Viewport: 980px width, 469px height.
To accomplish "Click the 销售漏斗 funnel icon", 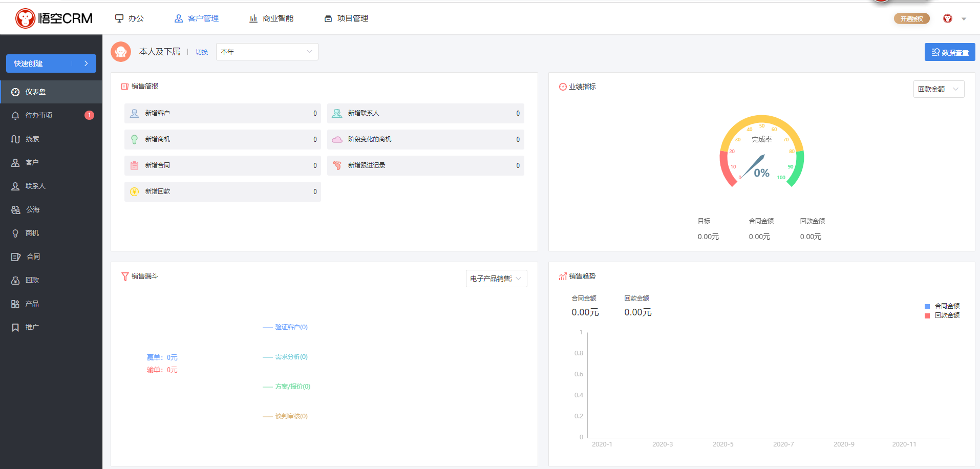I will (x=125, y=276).
